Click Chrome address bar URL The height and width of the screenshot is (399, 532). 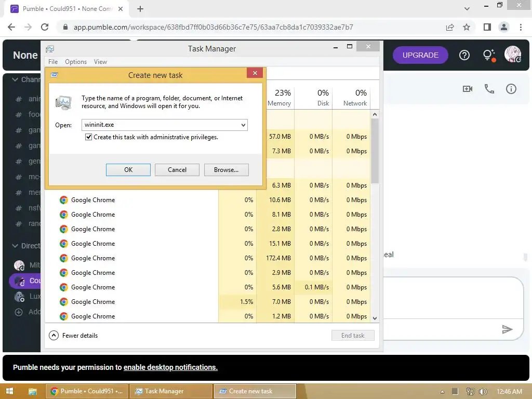(214, 27)
